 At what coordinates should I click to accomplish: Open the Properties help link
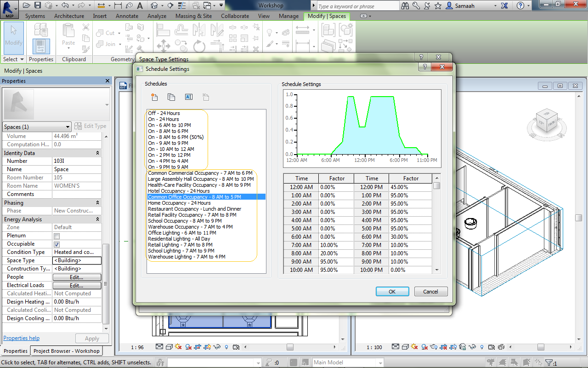pos(22,338)
